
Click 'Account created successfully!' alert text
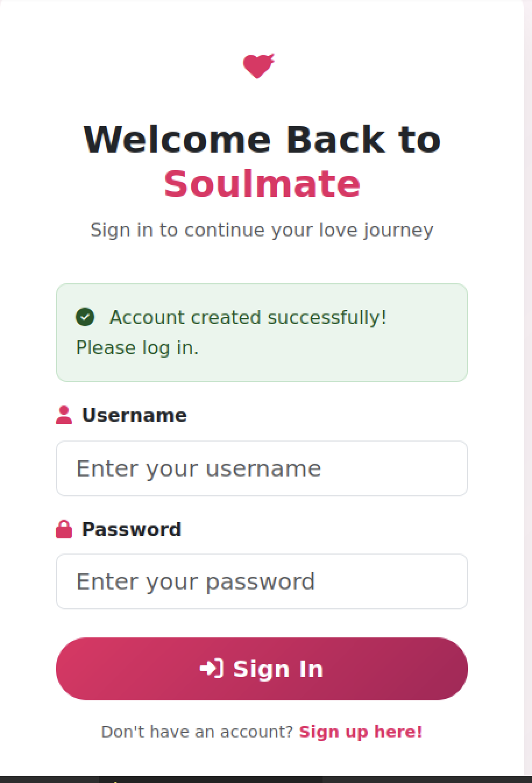tap(248, 318)
